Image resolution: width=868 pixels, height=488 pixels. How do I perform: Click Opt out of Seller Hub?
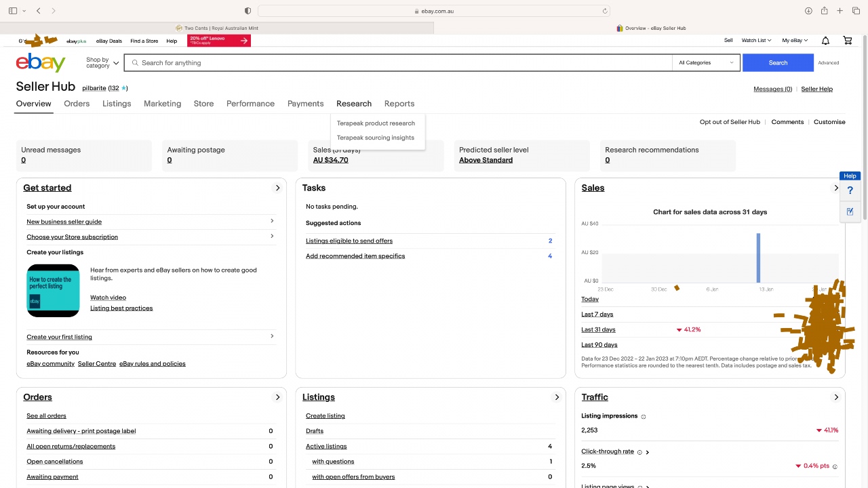[x=730, y=122]
